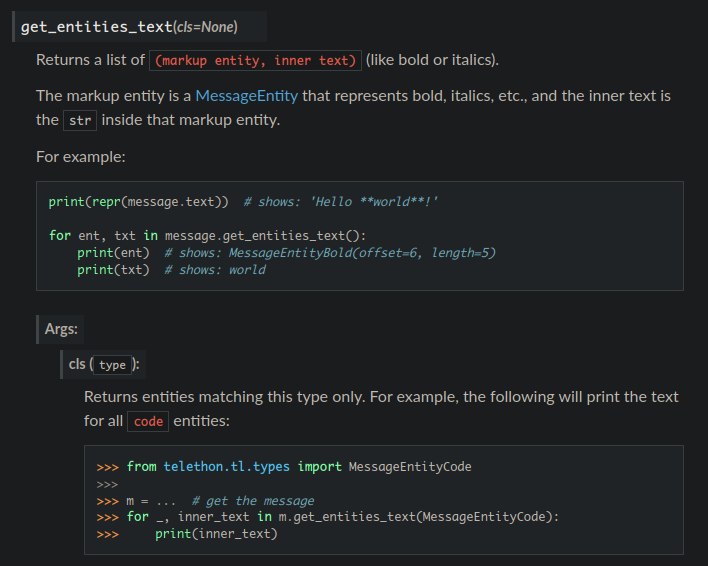The width and height of the screenshot is (708, 566).
Task: Click the red inline 'code' literal
Action: (x=148, y=422)
